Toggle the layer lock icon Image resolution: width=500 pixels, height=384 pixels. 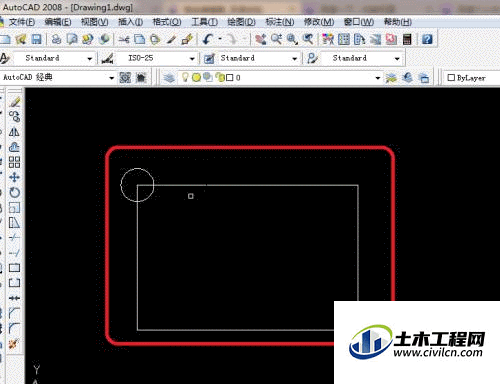click(219, 77)
